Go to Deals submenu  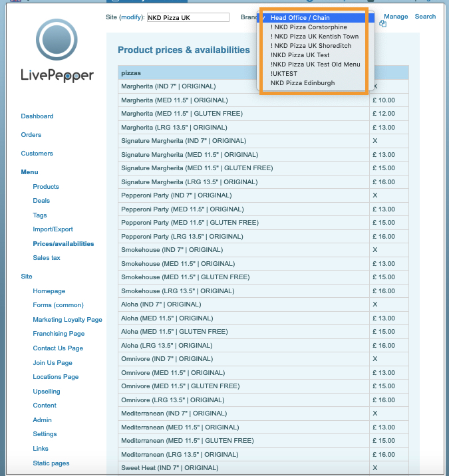tap(41, 201)
